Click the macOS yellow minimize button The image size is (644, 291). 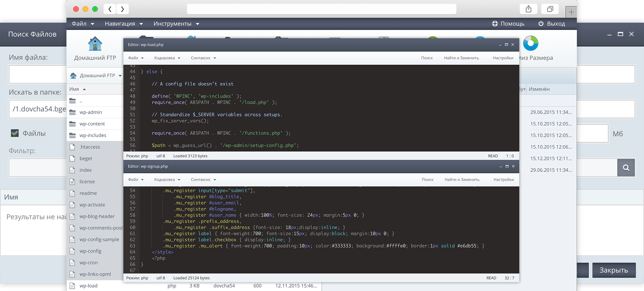tap(85, 9)
